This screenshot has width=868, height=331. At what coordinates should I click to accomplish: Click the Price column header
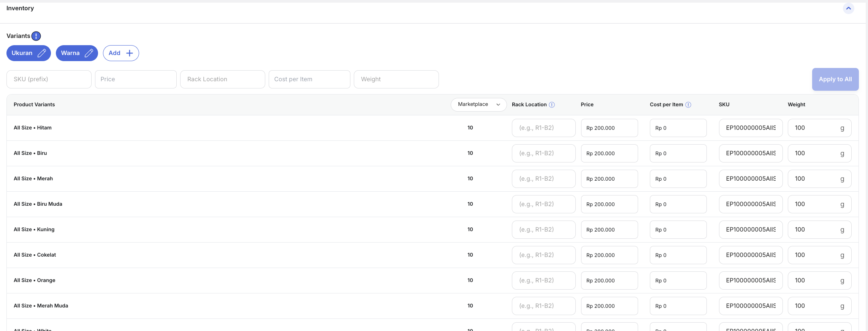coord(587,105)
